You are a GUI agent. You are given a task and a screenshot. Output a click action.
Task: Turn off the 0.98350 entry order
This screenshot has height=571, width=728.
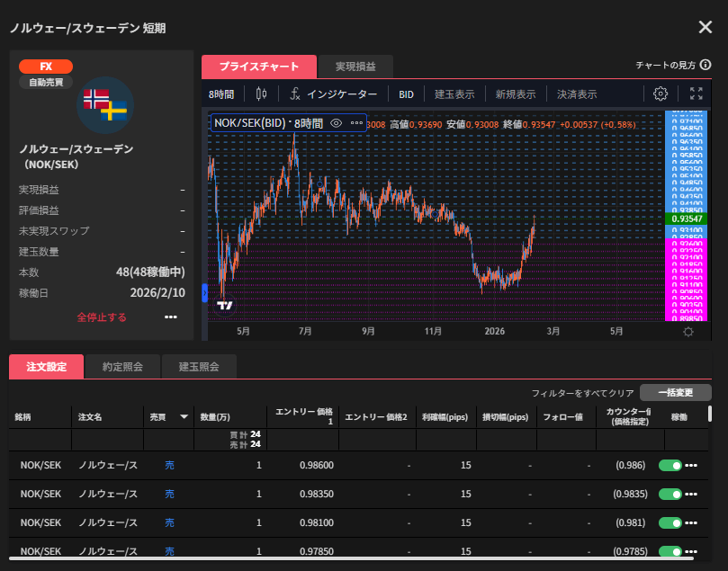point(670,495)
